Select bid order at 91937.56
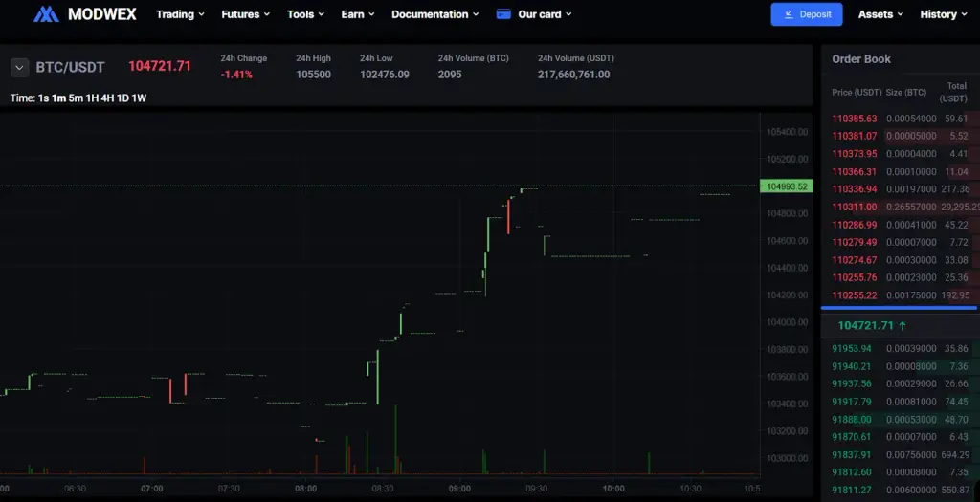Image resolution: width=980 pixels, height=502 pixels. pos(901,384)
